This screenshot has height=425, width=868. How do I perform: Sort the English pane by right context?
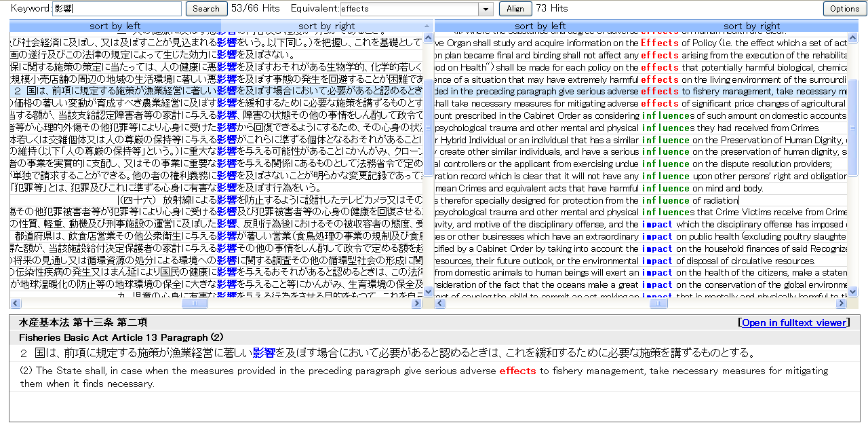coord(751,26)
